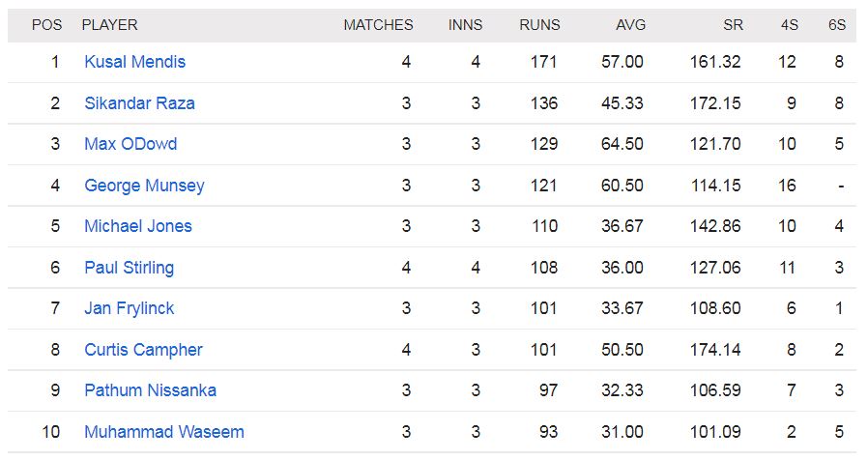This screenshot has height=460, width=868.
Task: Select the Pathum Nissanka link
Action: point(150,390)
